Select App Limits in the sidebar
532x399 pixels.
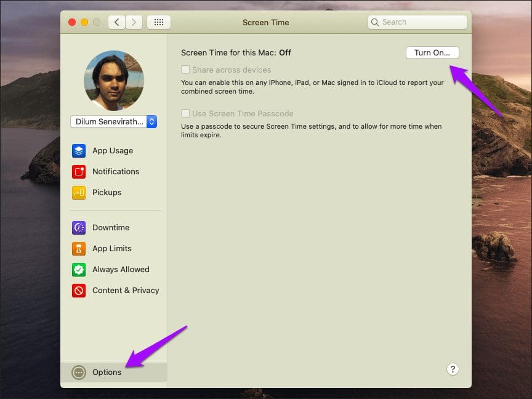(x=112, y=249)
